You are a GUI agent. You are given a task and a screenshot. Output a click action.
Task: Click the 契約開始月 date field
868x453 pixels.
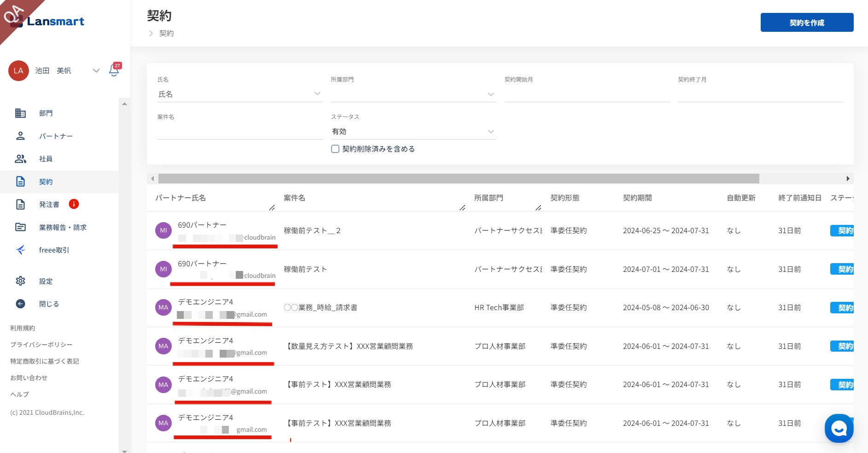[x=587, y=94]
